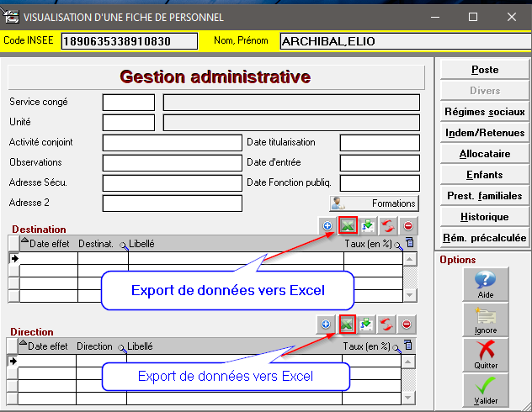The image size is (532, 412).
Task: Open the Poste section
Action: click(x=484, y=70)
